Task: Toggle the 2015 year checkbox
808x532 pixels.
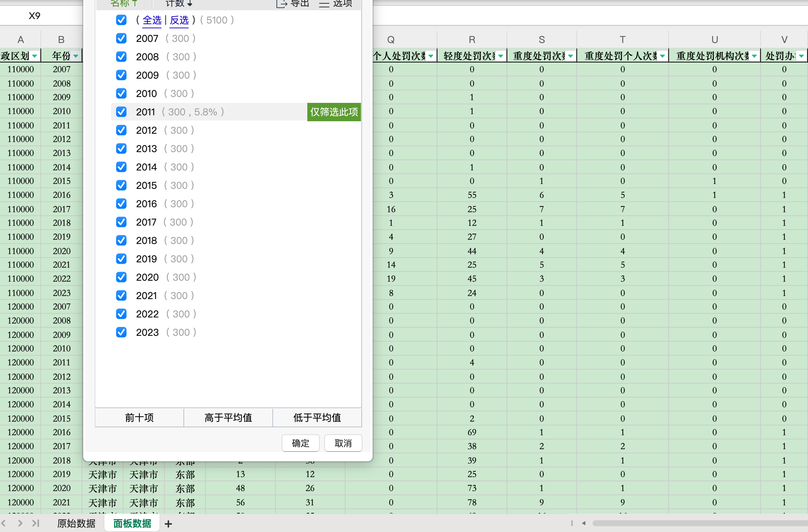Action: [121, 186]
